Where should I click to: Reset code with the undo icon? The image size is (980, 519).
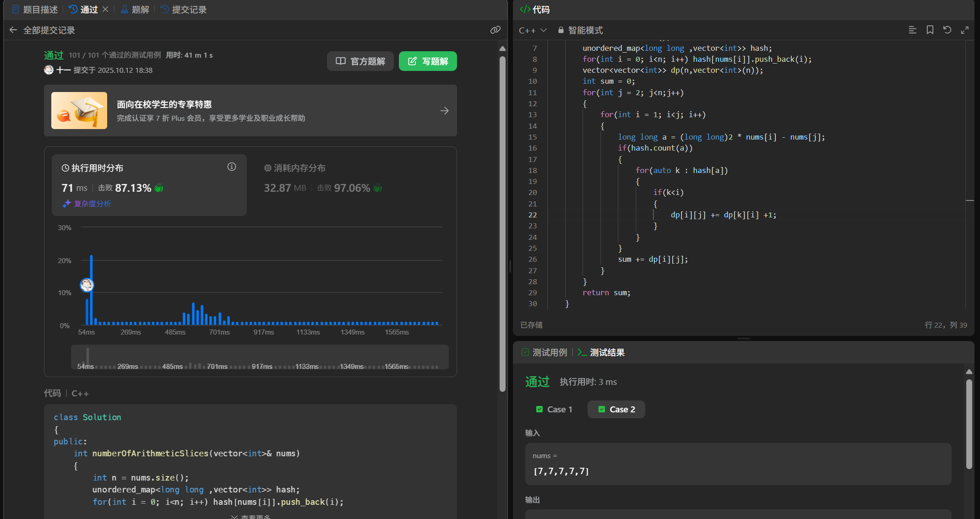coord(947,30)
